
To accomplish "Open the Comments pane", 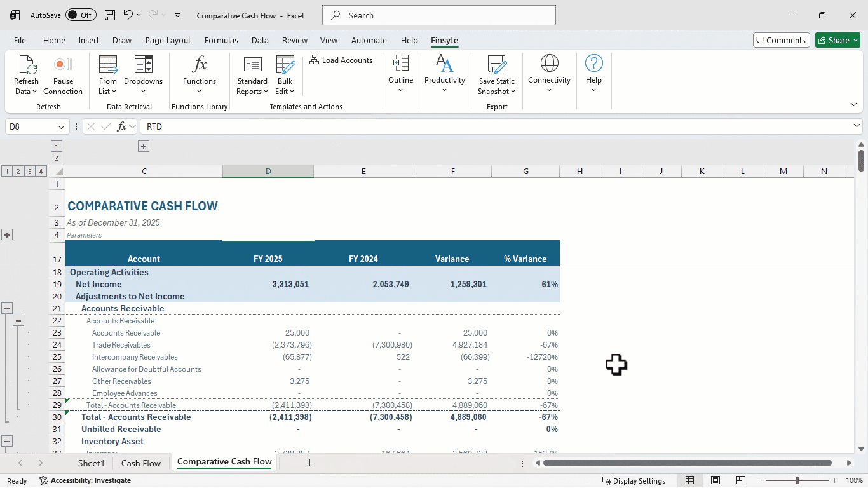I will (782, 40).
